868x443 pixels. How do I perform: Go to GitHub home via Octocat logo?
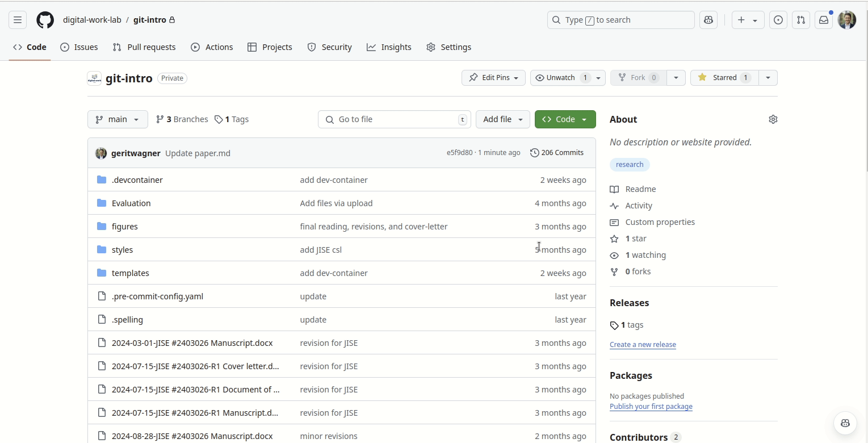coord(45,20)
